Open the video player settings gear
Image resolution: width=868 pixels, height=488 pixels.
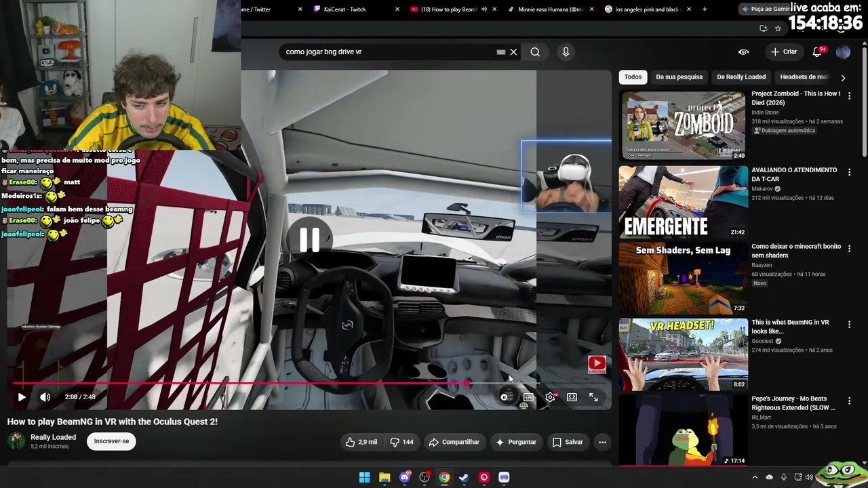coord(550,397)
